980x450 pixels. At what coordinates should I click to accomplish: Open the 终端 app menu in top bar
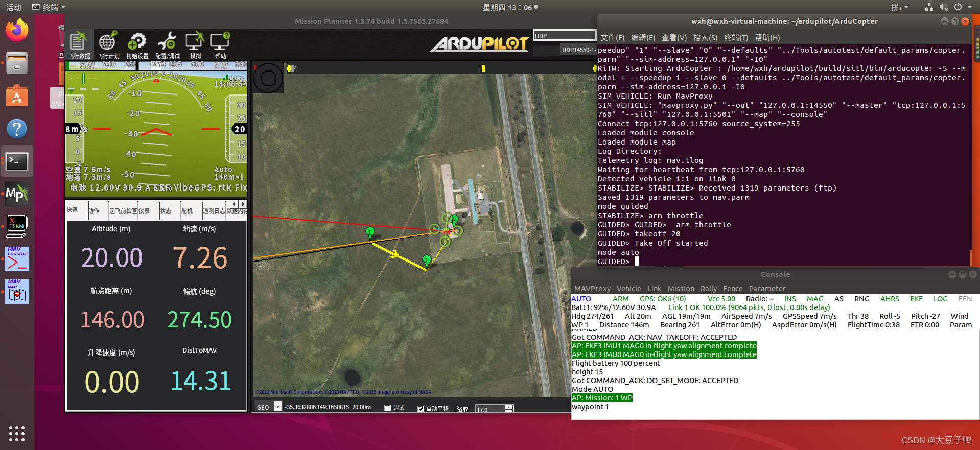[49, 7]
